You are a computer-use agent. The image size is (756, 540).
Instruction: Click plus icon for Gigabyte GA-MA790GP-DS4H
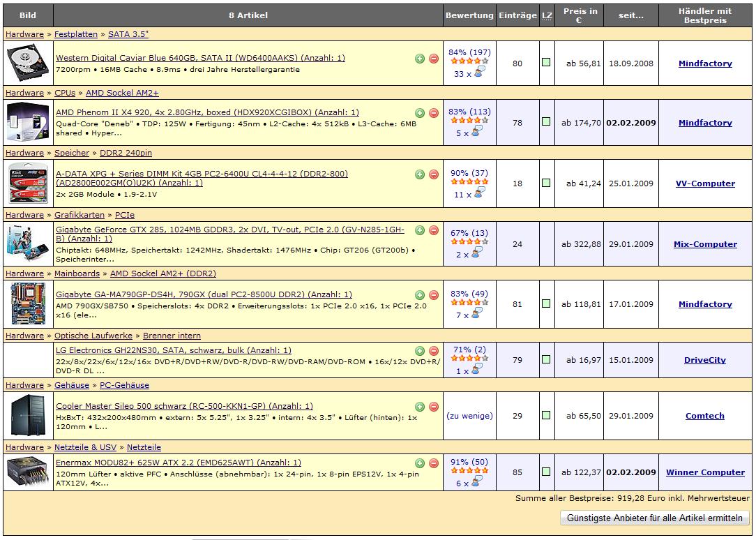click(419, 295)
